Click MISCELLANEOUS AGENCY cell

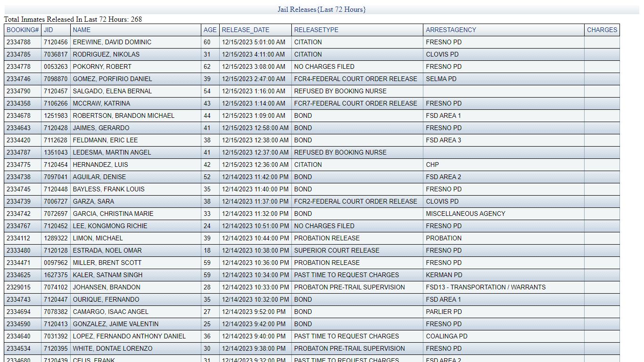coord(504,214)
